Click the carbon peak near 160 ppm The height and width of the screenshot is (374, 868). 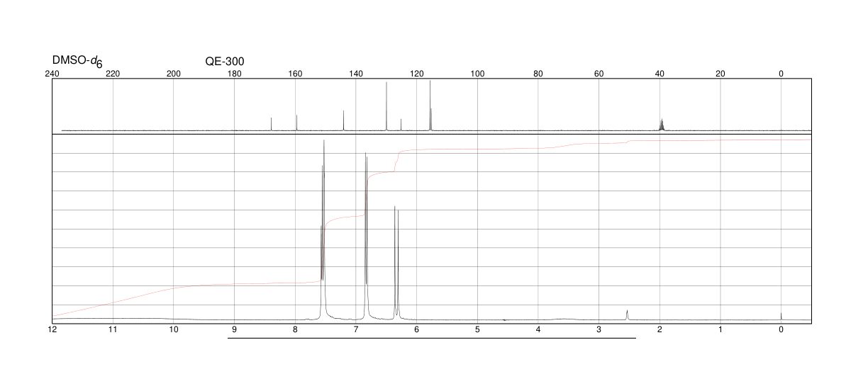[296, 123]
